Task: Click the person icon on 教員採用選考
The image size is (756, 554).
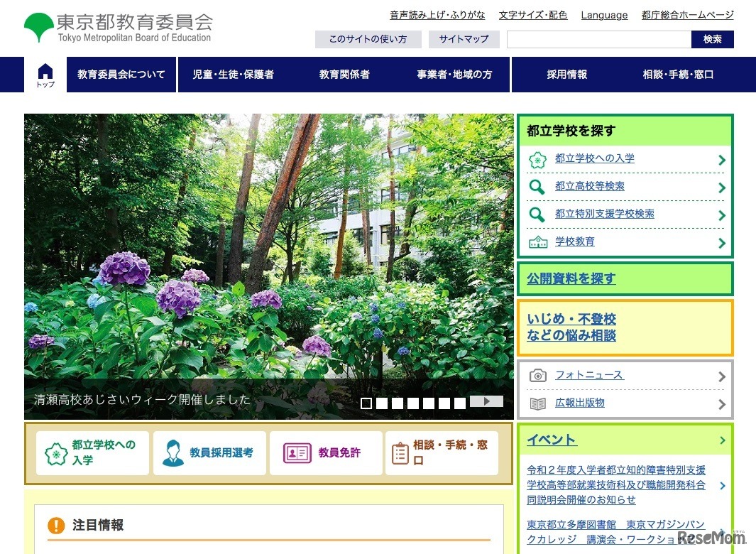Action: 172,453
